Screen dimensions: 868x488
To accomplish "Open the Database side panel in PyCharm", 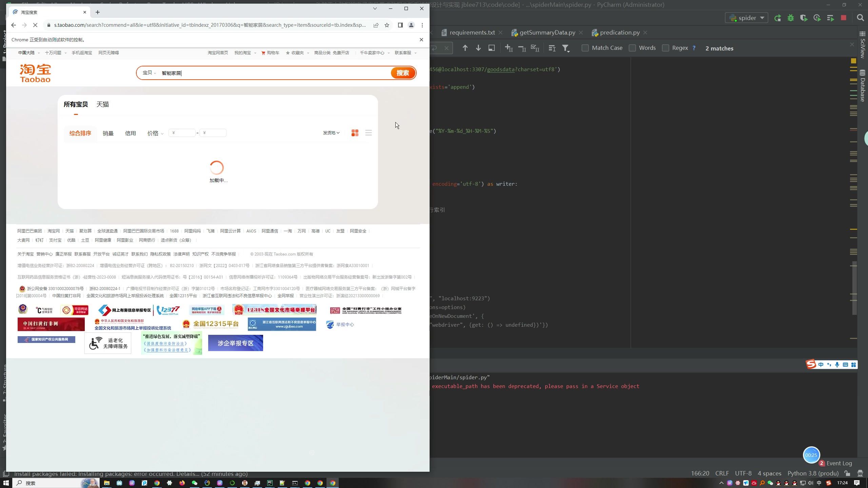I will click(863, 86).
